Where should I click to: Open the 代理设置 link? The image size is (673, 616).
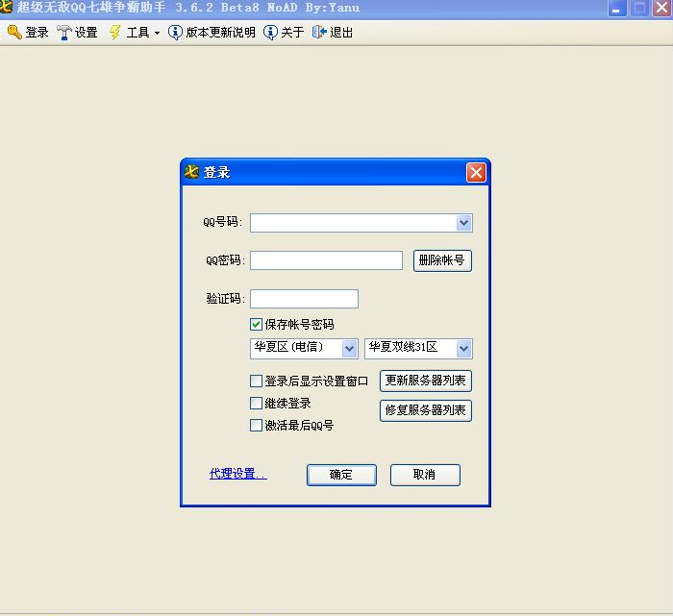[238, 474]
